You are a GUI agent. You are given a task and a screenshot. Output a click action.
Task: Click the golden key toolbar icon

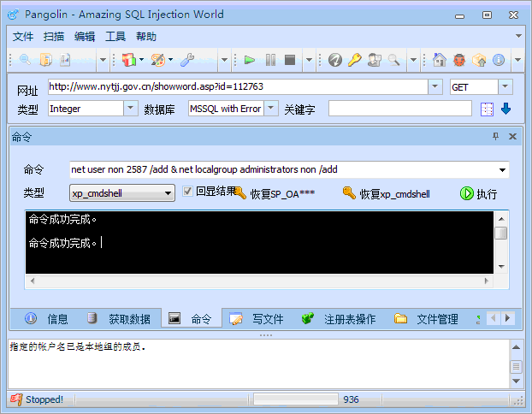coord(355,60)
